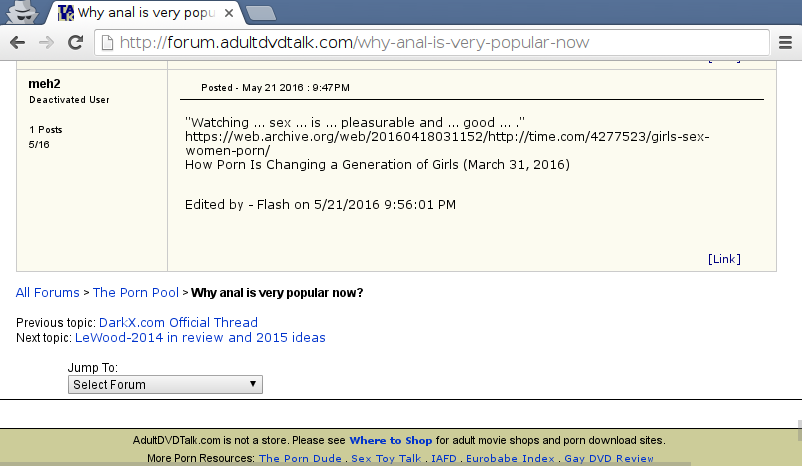Click the '1 Posts' count
The height and width of the screenshot is (466, 802).
click(x=46, y=129)
